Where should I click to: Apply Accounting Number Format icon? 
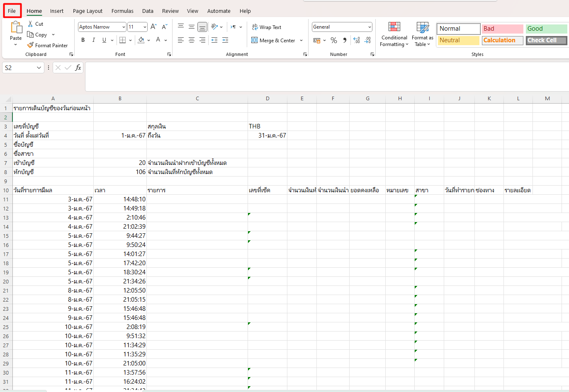pos(317,40)
